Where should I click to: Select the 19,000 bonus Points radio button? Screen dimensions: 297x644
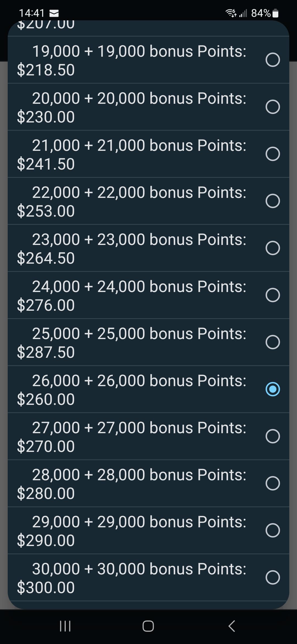pos(273,60)
